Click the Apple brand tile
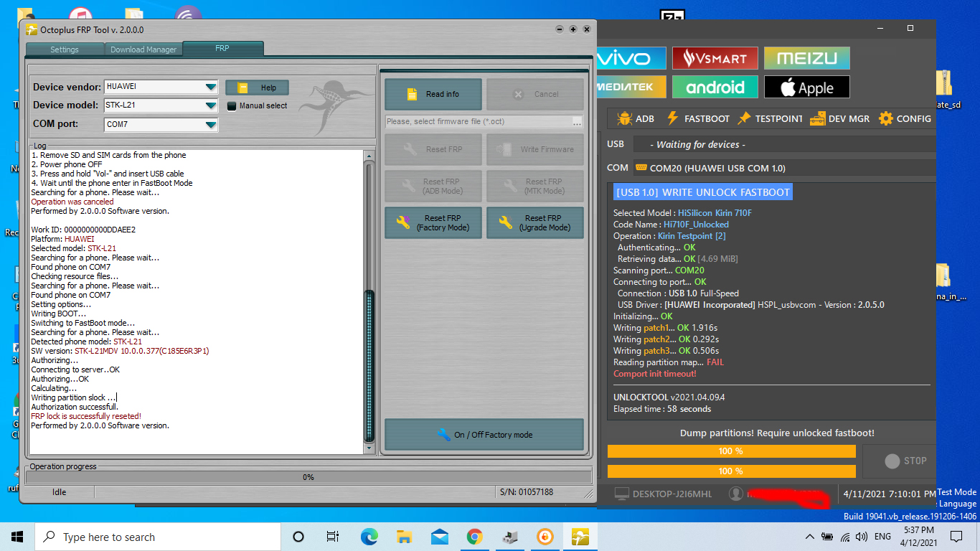The height and width of the screenshot is (551, 980). click(807, 87)
